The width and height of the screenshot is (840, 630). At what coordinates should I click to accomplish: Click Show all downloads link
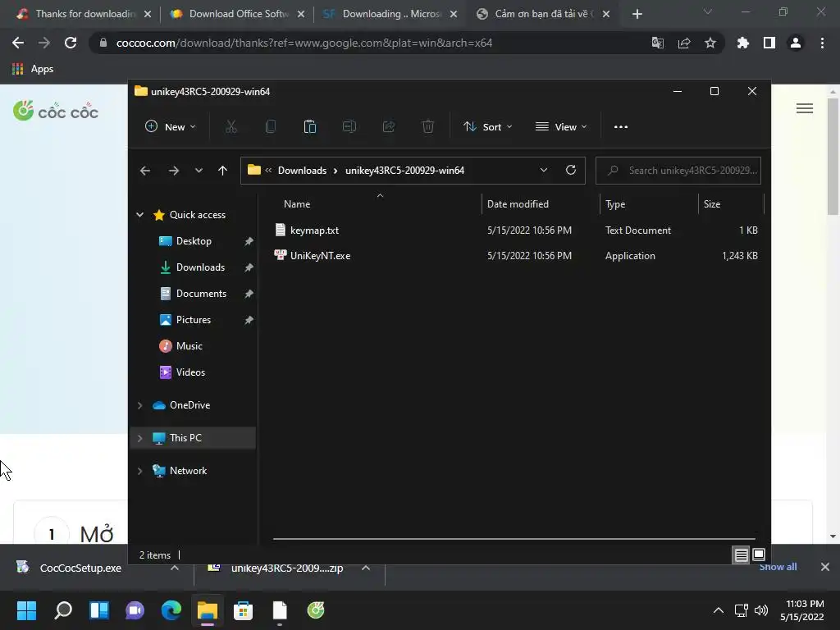coord(778,567)
